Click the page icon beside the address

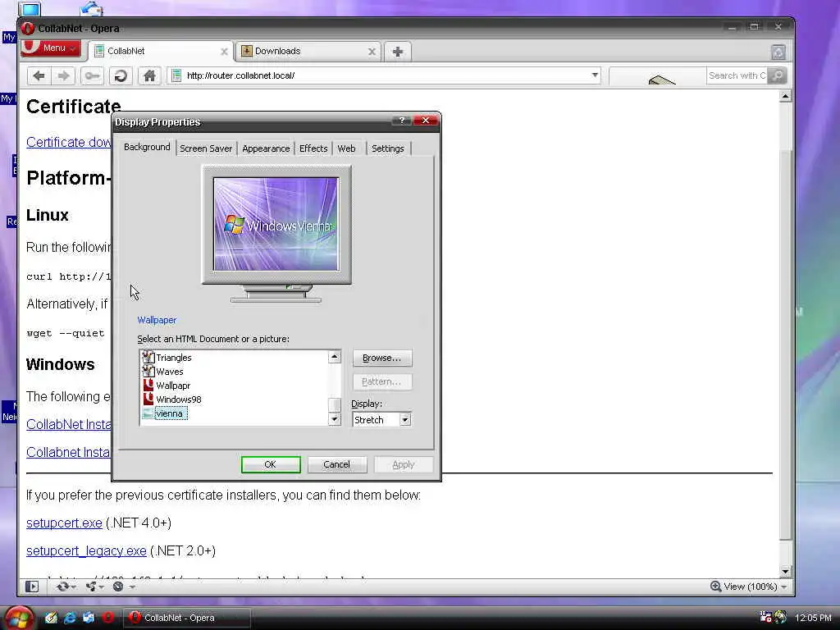coord(176,75)
